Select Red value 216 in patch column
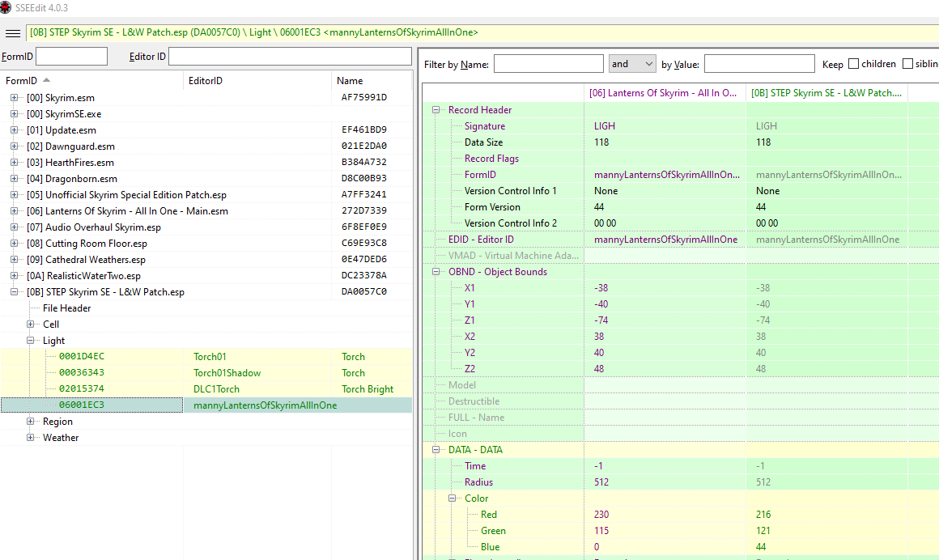Viewport: 939px width, 560px height. (x=763, y=515)
